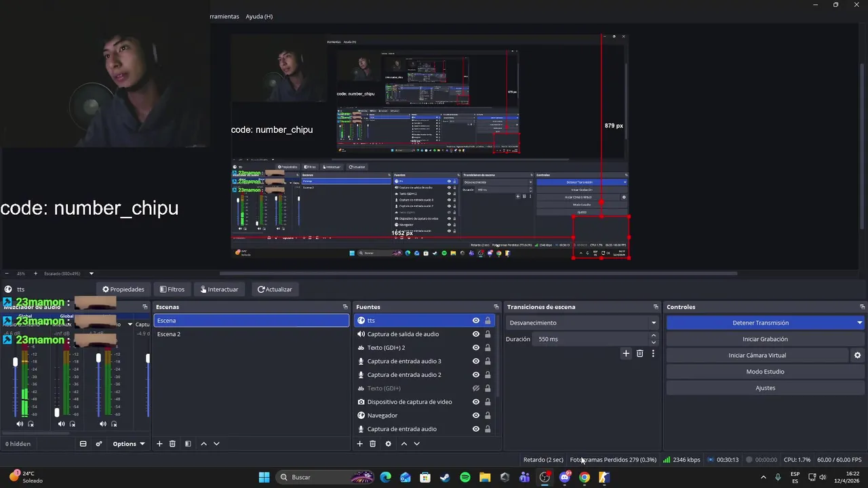Toggle the lock on the tts source
868x488 pixels.
tap(488, 321)
